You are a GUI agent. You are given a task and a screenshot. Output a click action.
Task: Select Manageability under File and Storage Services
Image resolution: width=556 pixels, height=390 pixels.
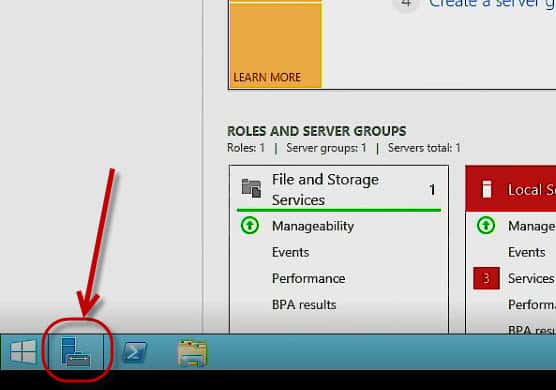(313, 226)
